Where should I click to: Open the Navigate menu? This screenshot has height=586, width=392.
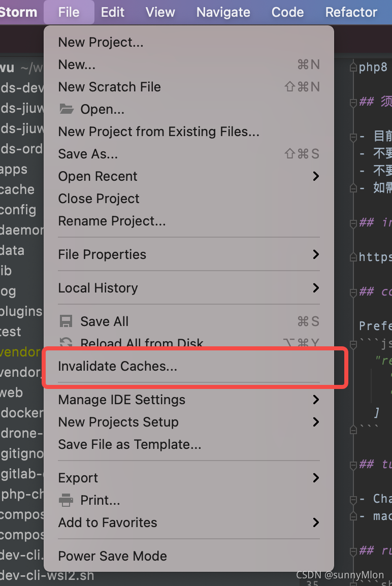pos(223,12)
